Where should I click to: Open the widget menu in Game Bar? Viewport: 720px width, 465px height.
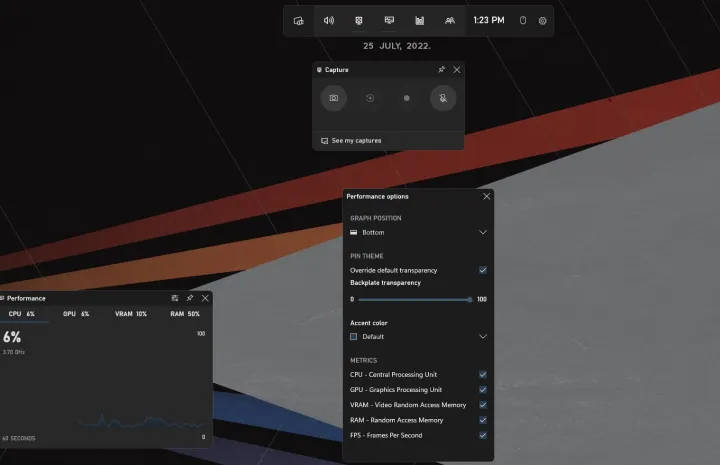pyautogui.click(x=298, y=20)
